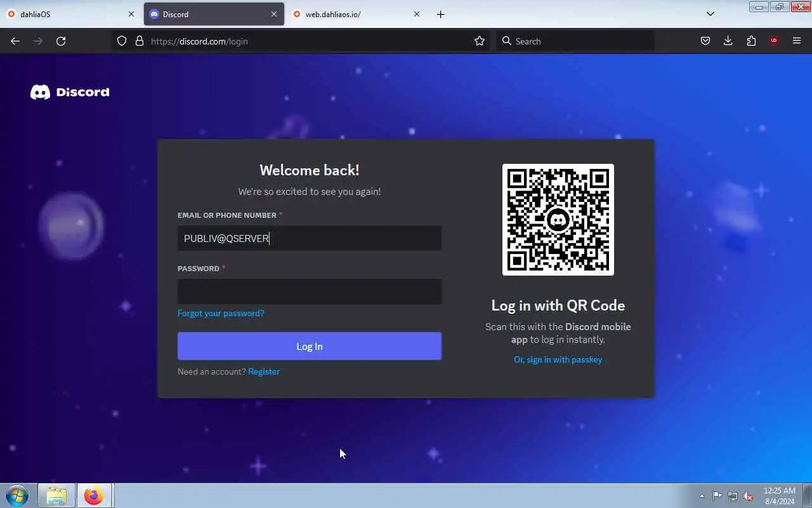Switch to the dahliaOS tab
The image size is (812, 508).
point(70,14)
